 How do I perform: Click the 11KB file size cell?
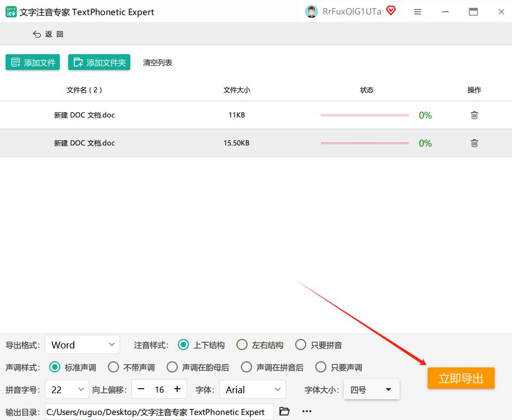[237, 115]
